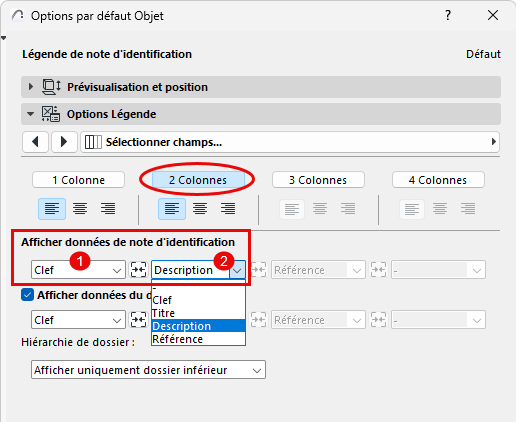
Task: Center column 2 text
Action: (x=200, y=209)
